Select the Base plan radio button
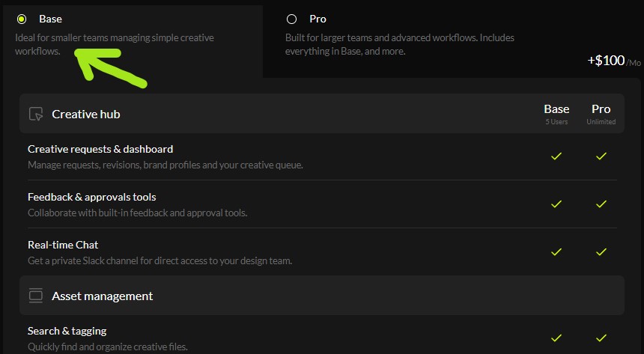Image resolution: width=644 pixels, height=354 pixels. 22,19
